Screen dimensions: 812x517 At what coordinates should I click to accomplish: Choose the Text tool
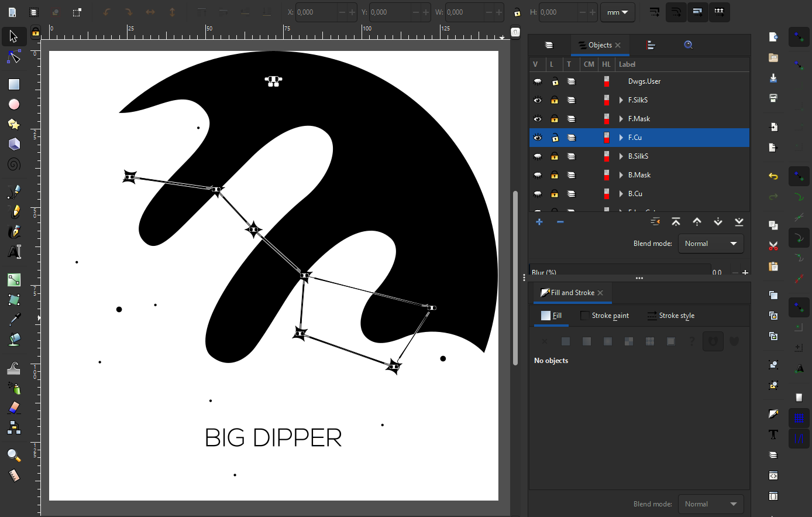pyautogui.click(x=14, y=252)
